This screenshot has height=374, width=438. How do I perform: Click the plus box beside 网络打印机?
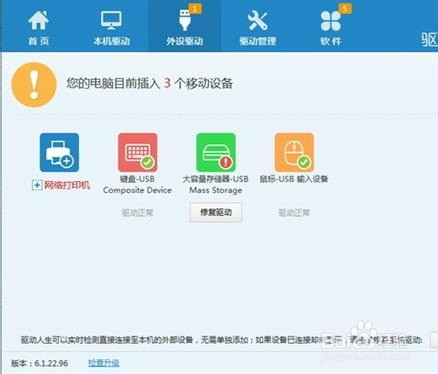point(37,185)
